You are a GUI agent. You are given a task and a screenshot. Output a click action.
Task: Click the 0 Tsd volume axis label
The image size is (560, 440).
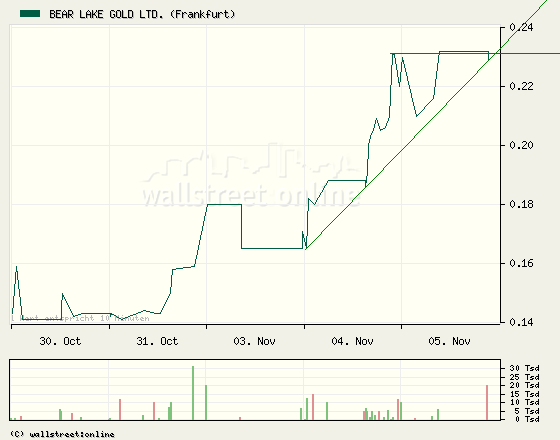pyautogui.click(x=527, y=419)
